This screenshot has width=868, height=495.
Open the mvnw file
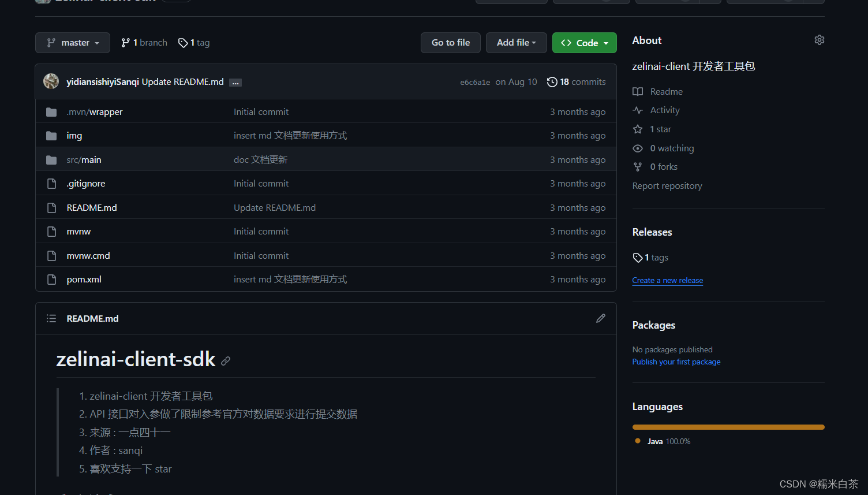(x=78, y=232)
